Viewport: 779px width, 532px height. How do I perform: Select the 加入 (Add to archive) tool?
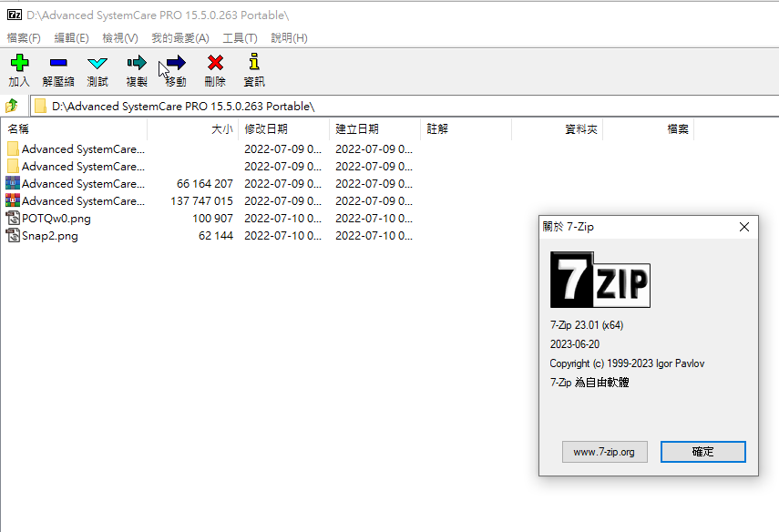(x=19, y=69)
